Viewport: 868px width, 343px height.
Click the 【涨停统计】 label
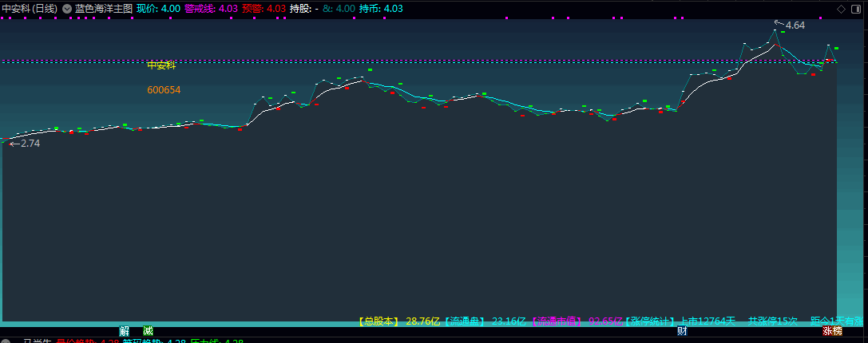point(648,321)
